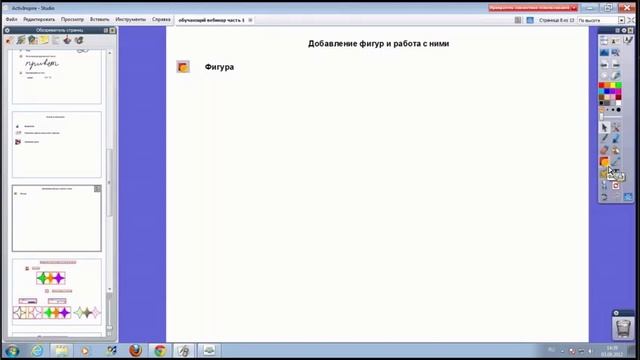Open the Tools icon beside Select
Screen dimensions: 640x360
tap(616, 127)
